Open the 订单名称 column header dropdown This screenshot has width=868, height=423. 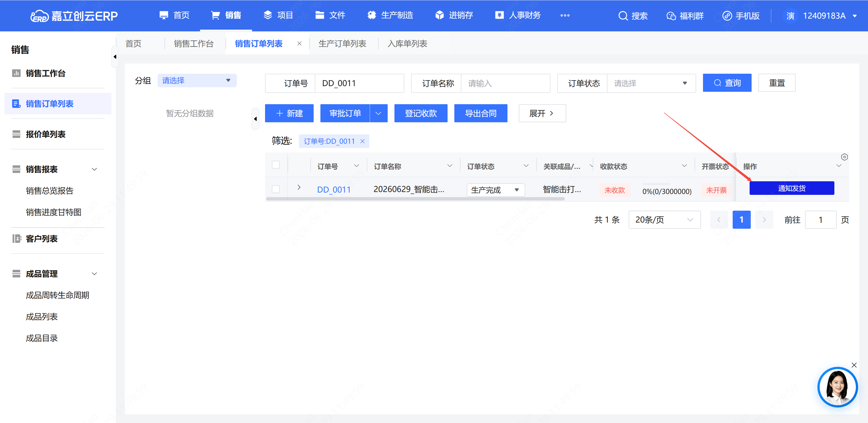450,166
